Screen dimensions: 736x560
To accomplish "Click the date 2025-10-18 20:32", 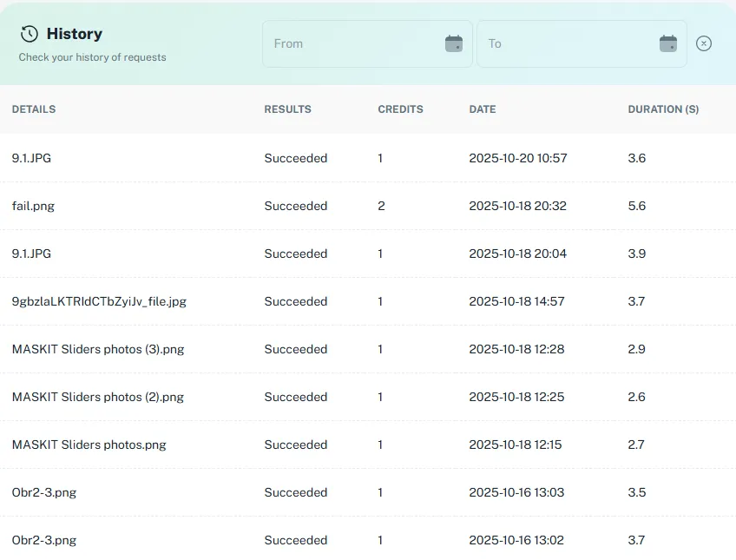I will coord(518,206).
